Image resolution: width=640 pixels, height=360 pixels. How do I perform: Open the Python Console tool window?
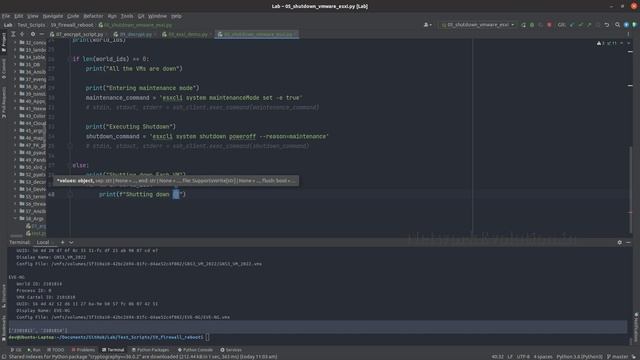(195, 350)
